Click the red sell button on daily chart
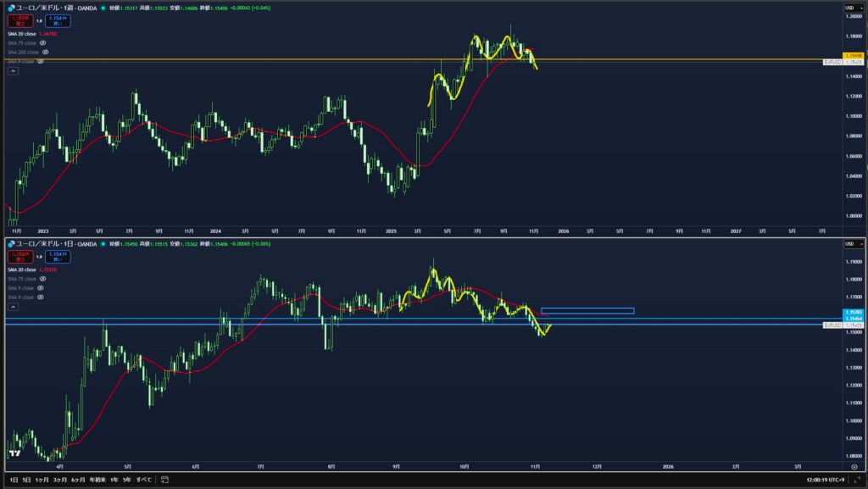This screenshot has width=868, height=489. coord(20,255)
